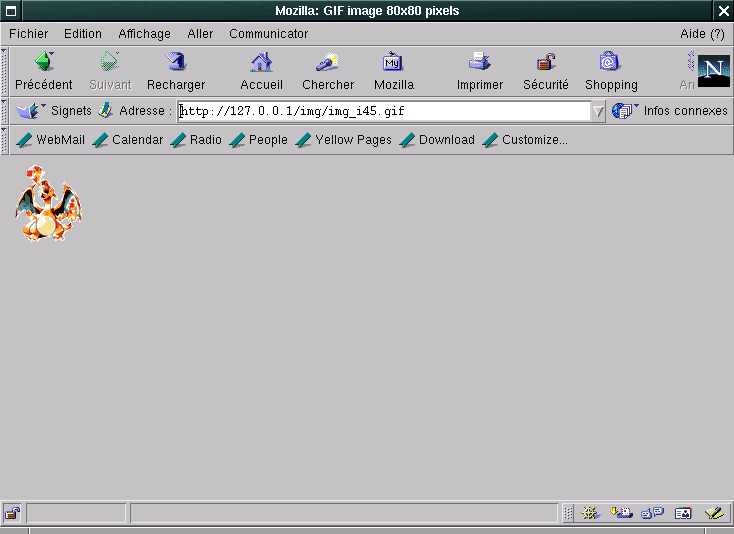This screenshot has height=534, width=734.
Task: Open the Composer pencil icon in status bar
Action: coord(714,513)
